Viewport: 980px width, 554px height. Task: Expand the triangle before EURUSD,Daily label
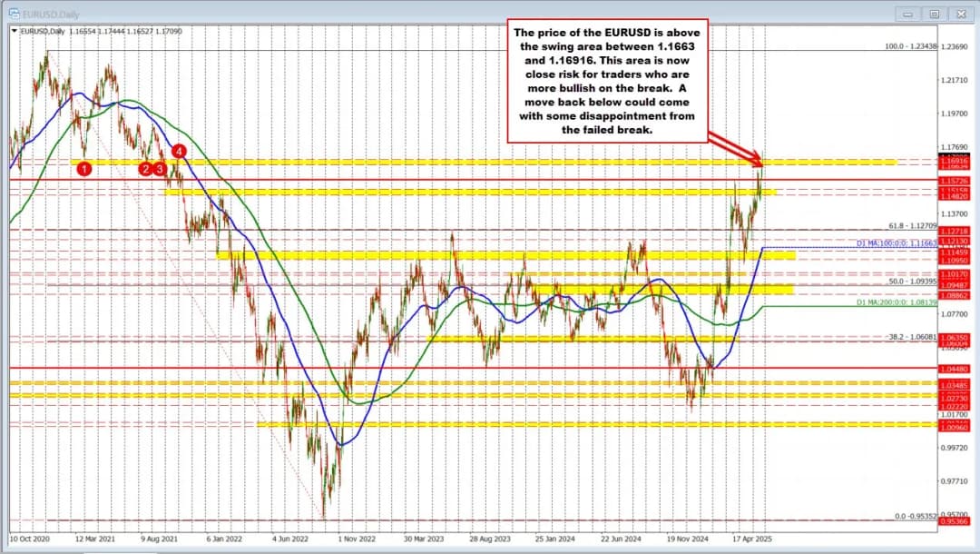(x=13, y=30)
